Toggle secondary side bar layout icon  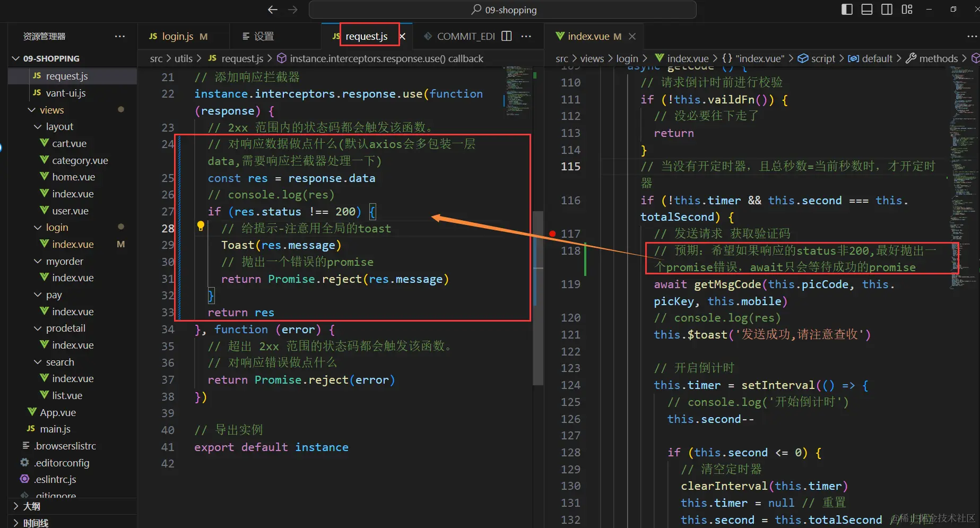(887, 10)
